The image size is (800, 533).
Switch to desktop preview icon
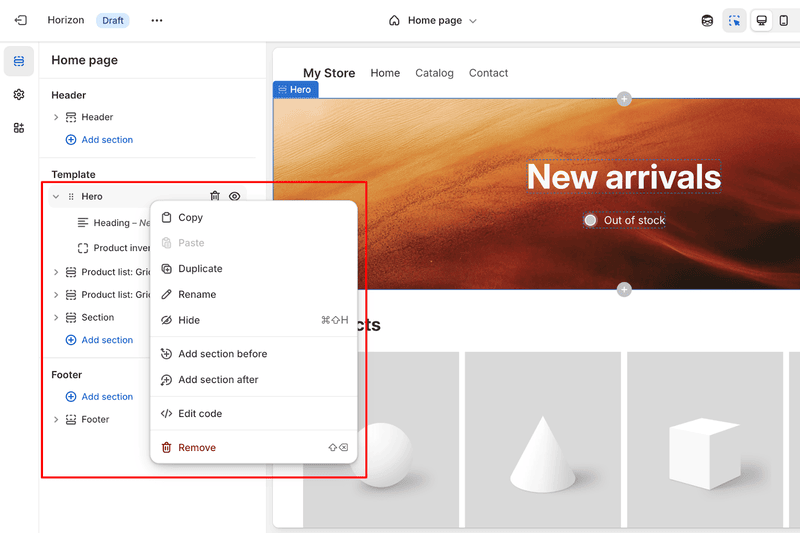click(761, 20)
